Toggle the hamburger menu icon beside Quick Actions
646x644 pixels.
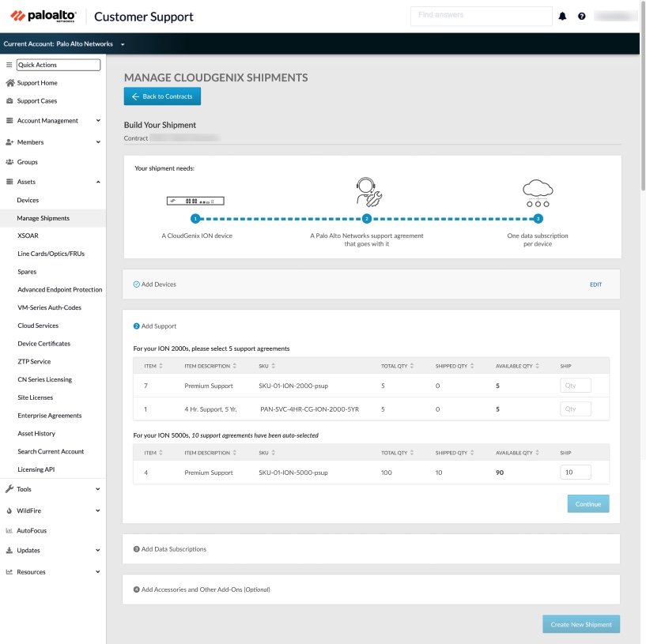point(9,65)
